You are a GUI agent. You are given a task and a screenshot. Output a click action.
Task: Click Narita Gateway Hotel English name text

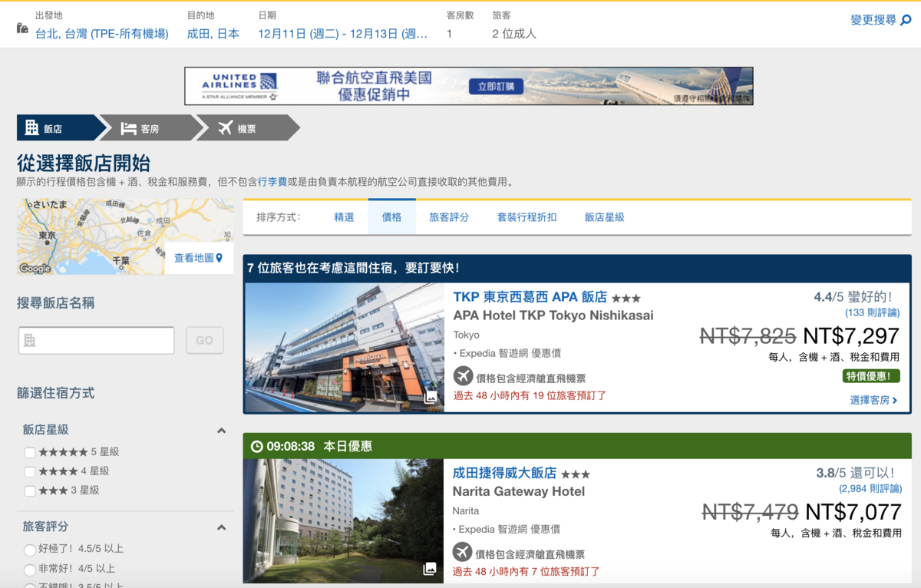click(519, 491)
